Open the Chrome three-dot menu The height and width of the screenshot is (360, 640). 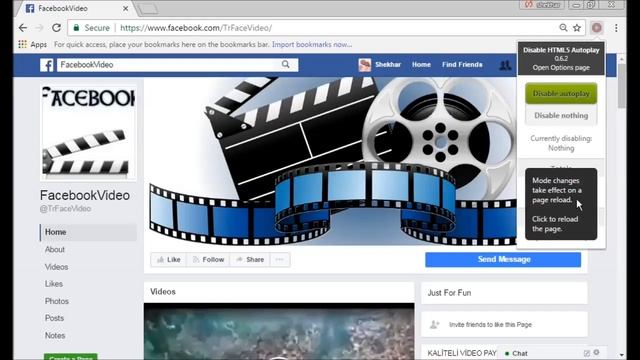(616, 28)
